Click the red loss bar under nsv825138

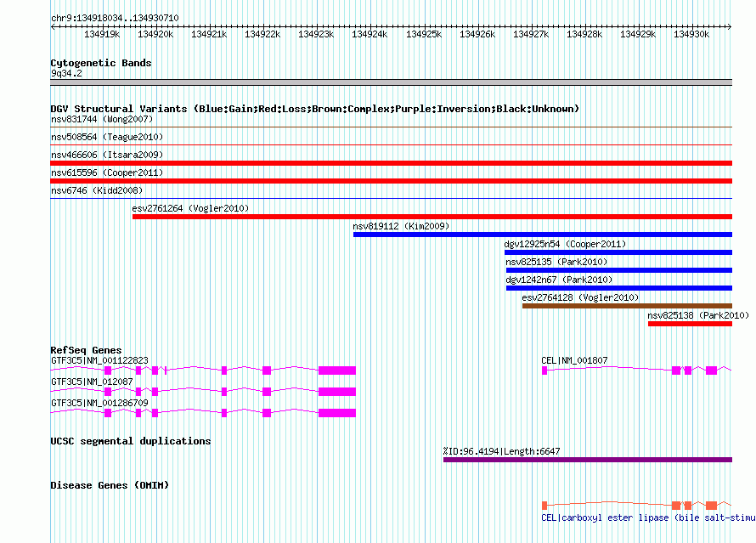click(691, 324)
